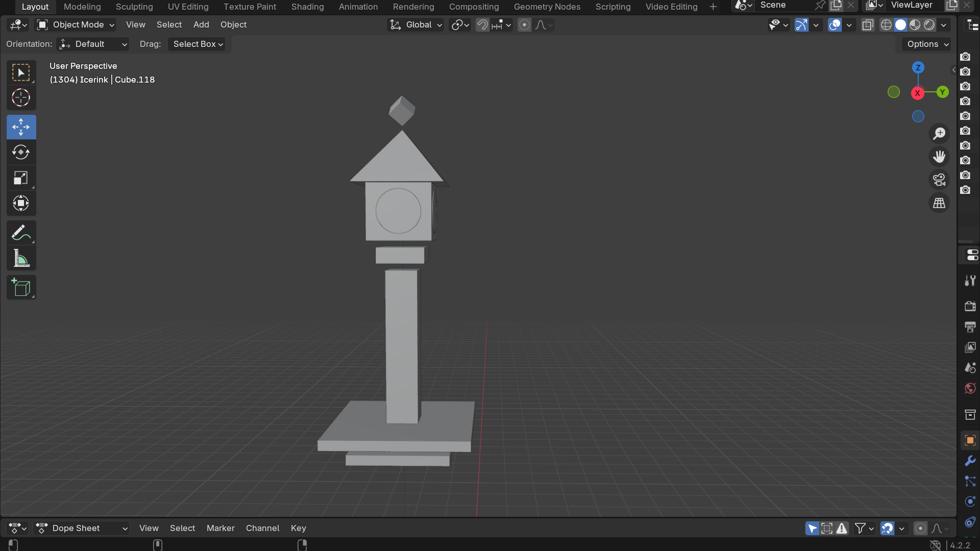Open the Select Box drag dropdown
Screen dimensions: 980x551
click(198, 44)
